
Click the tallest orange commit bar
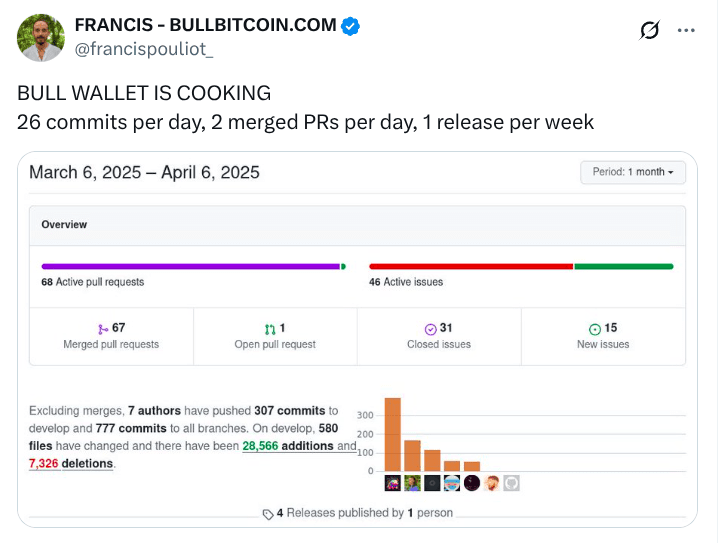tap(392, 434)
